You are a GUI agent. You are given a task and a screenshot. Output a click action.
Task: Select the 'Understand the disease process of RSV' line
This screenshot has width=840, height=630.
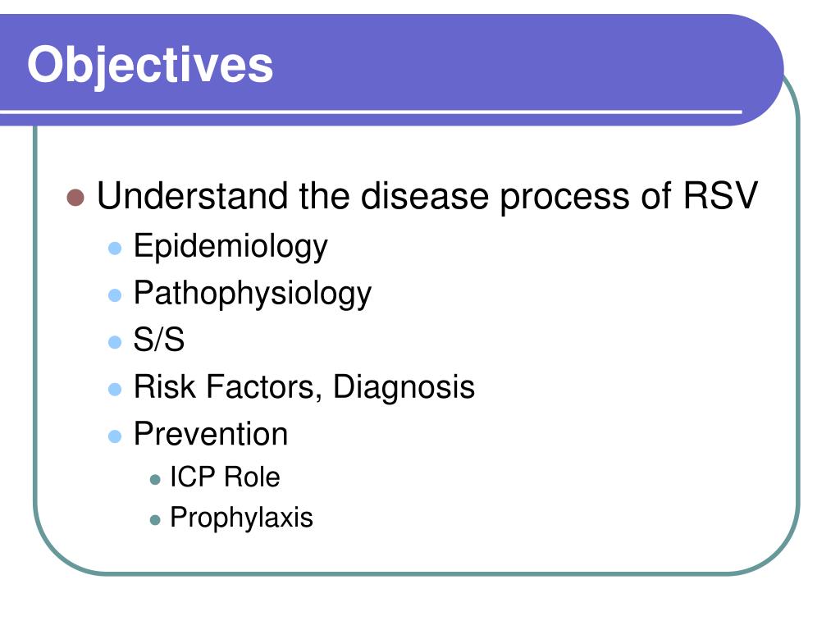[427, 197]
